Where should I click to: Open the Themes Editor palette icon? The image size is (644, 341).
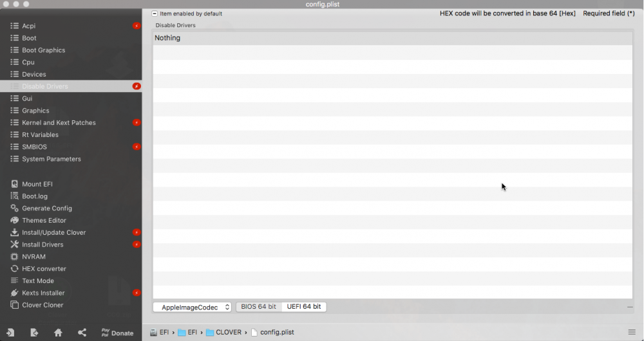tap(14, 220)
